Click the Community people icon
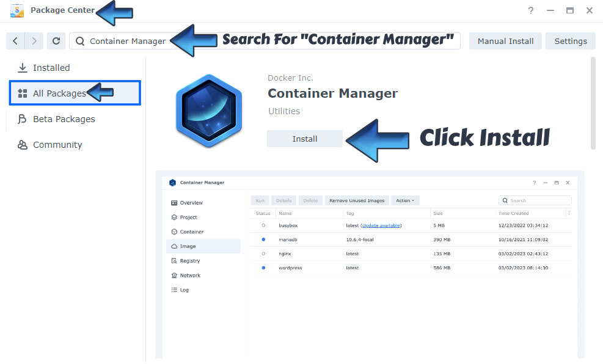This screenshot has width=603, height=364. click(23, 145)
